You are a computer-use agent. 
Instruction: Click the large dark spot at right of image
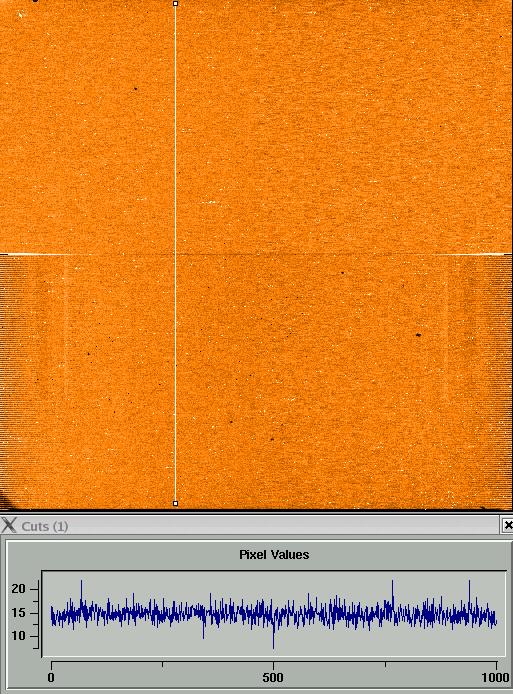click(x=418, y=335)
